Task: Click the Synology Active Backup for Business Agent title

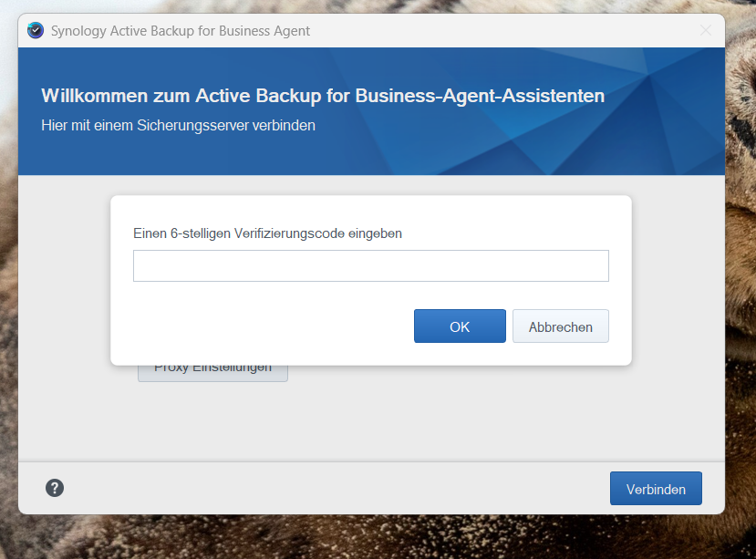Action: 181,31
